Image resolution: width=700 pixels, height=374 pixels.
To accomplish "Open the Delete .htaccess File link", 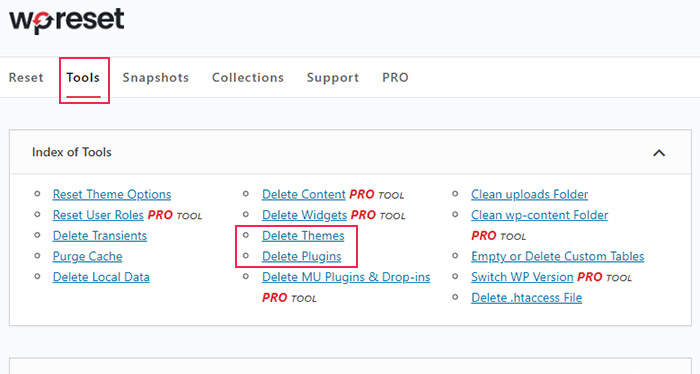I will coord(526,298).
